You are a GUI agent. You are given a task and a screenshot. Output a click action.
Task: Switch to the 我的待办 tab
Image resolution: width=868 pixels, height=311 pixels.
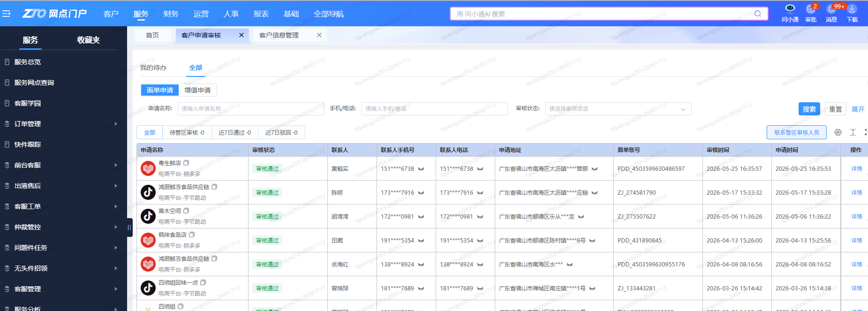click(x=153, y=68)
